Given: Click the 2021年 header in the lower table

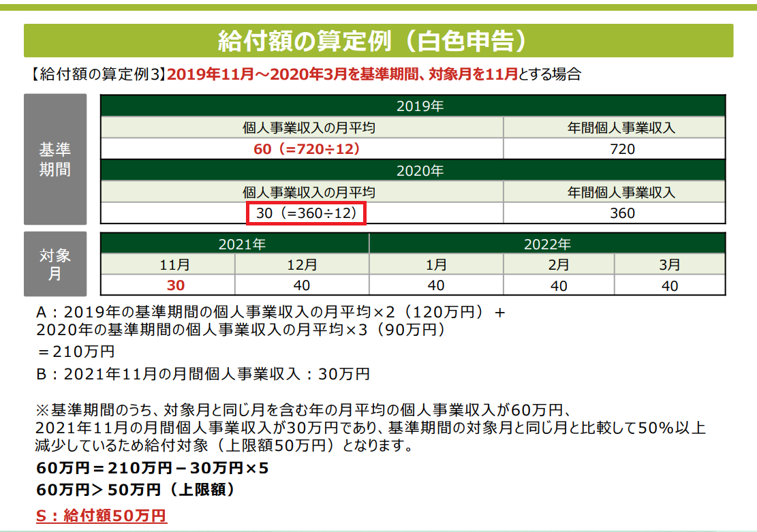Looking at the screenshot, I should coord(234,244).
